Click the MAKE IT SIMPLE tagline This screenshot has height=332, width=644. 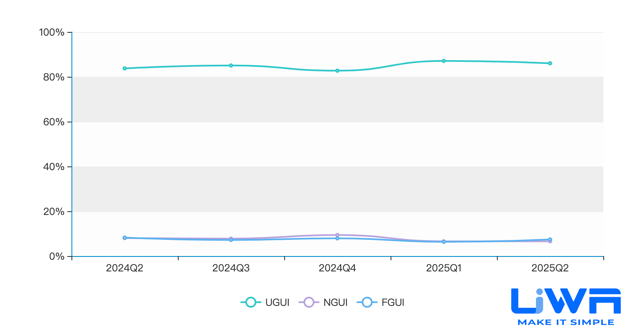pos(566,322)
